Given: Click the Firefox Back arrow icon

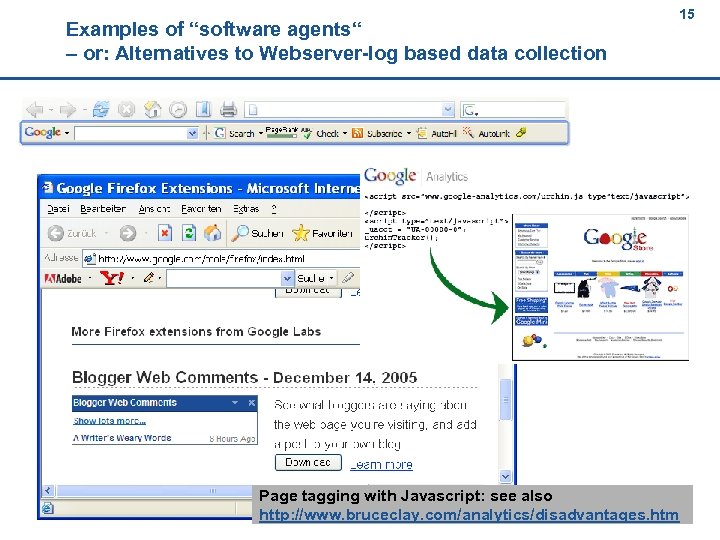Looking at the screenshot, I should coord(35,110).
